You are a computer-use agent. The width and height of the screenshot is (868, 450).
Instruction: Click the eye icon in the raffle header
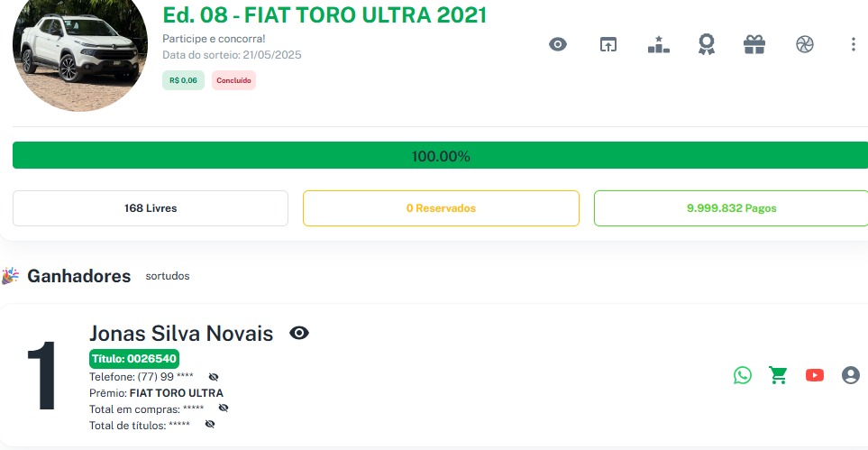(x=558, y=44)
